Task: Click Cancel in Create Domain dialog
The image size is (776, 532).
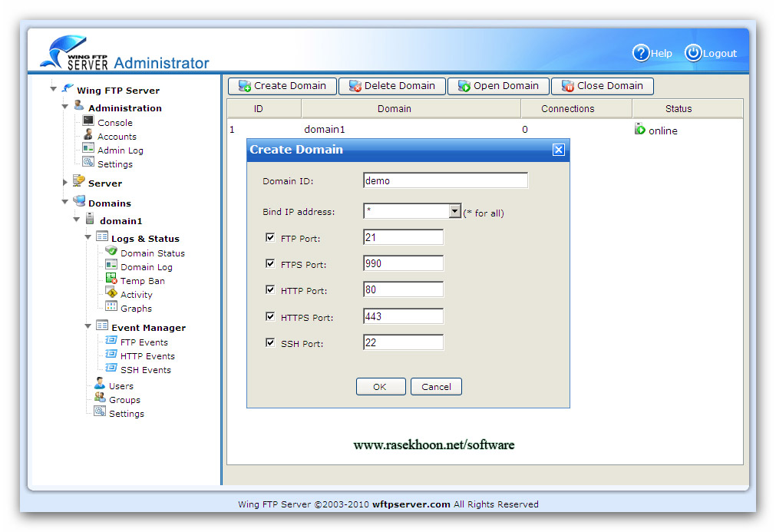Action: [x=436, y=387]
